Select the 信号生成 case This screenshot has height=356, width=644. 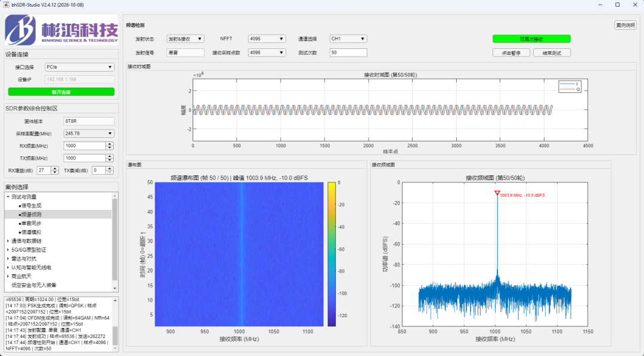(31, 206)
